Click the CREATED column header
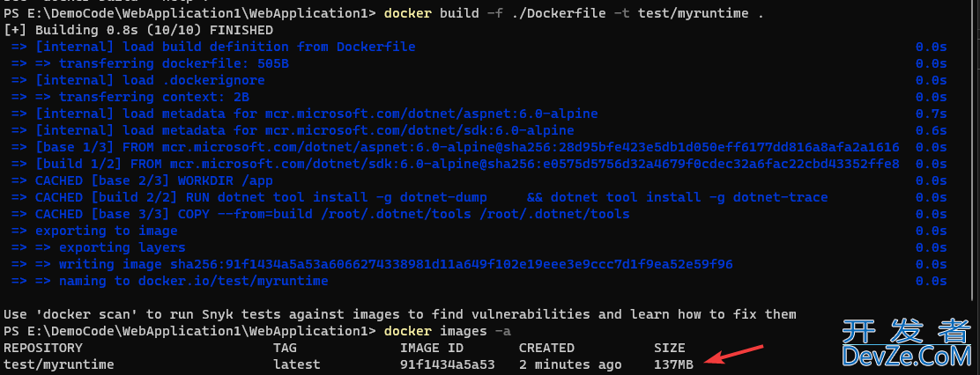Viewport: 980px width, 375px height. point(546,349)
